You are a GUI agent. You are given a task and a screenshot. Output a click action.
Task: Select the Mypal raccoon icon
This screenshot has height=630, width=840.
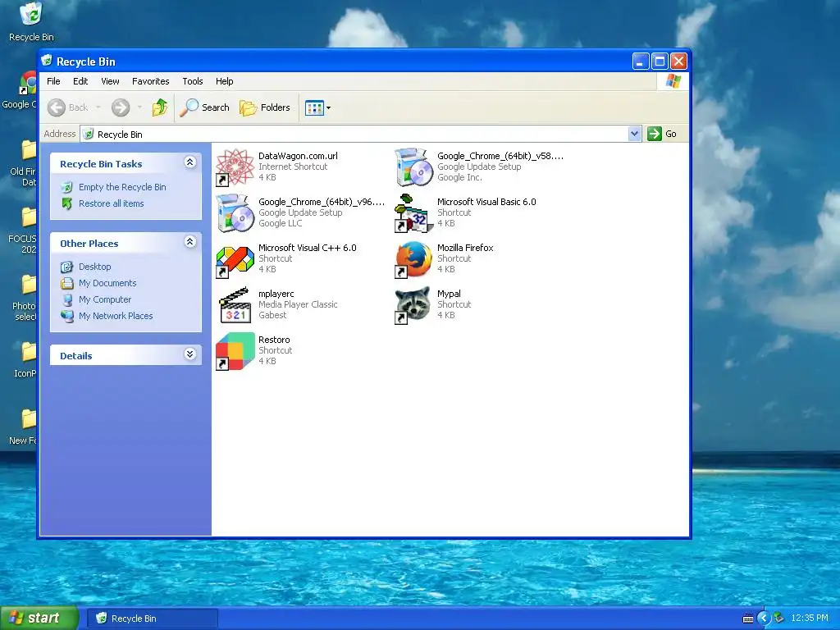[x=413, y=305]
